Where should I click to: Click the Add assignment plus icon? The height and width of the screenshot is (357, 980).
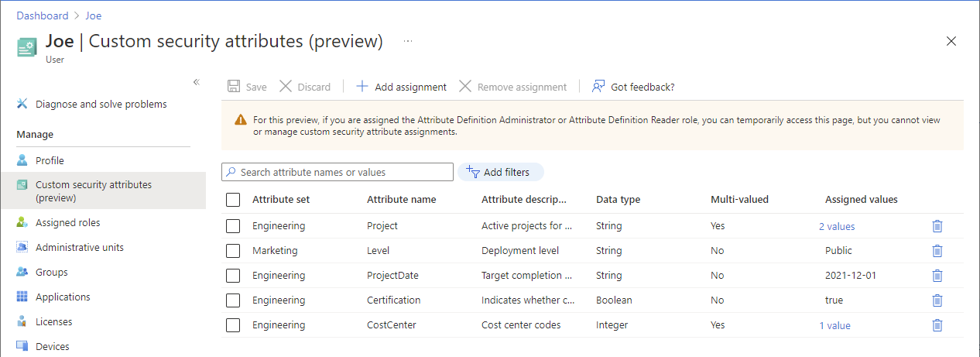coord(362,87)
